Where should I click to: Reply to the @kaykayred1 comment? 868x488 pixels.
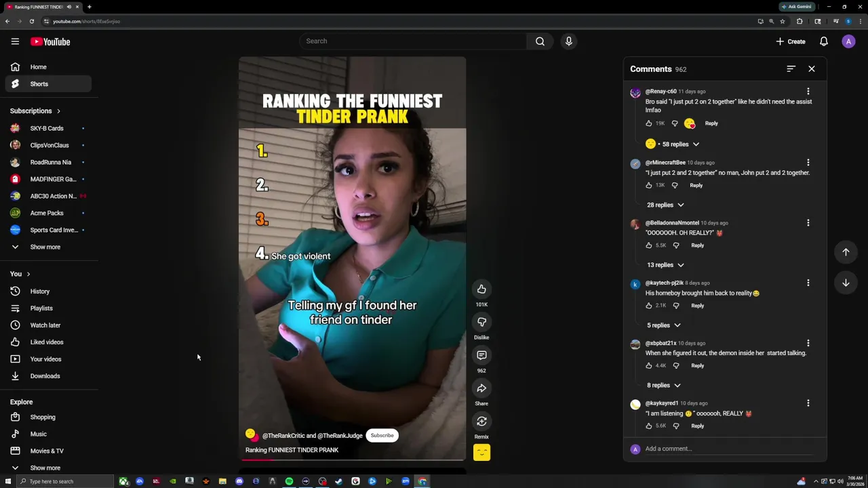click(x=697, y=426)
